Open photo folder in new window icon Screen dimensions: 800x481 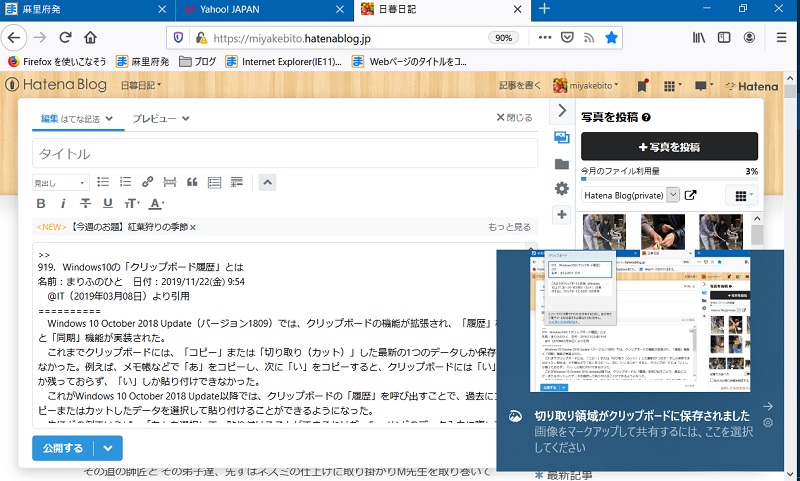(x=690, y=195)
